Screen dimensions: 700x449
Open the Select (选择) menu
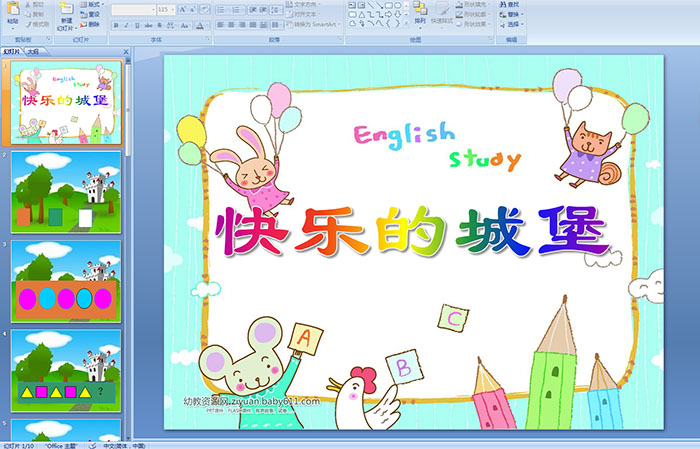[511, 24]
